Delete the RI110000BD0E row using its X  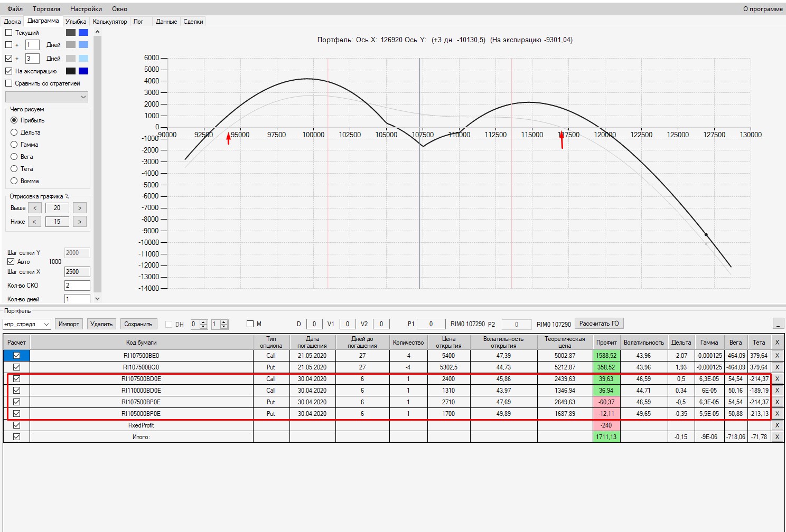coord(777,391)
